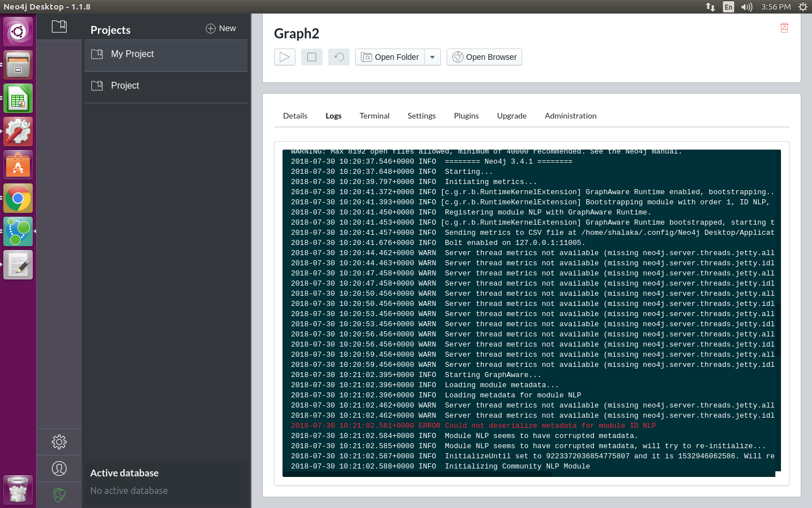The image size is (812, 508).
Task: Switch to the Terminal tab
Action: [x=374, y=116]
